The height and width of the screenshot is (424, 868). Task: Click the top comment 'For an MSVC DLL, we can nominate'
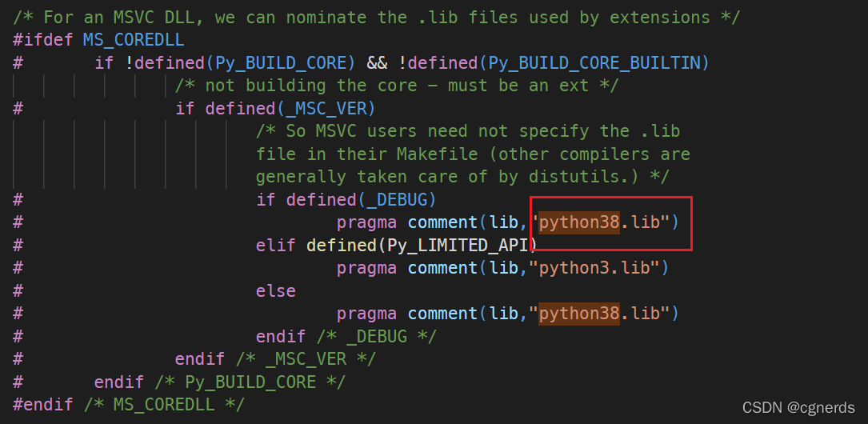click(x=376, y=18)
